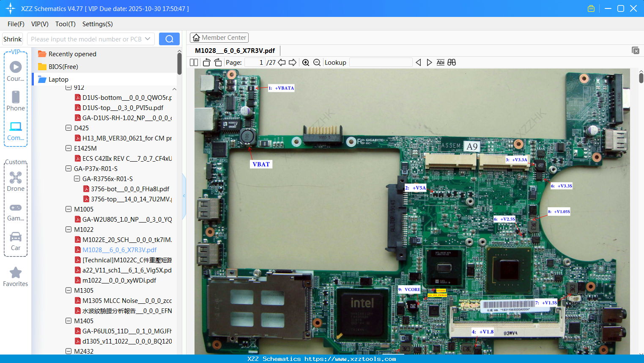Toggle the two-page split view icon
This screenshot has width=644, height=363.
194,63
